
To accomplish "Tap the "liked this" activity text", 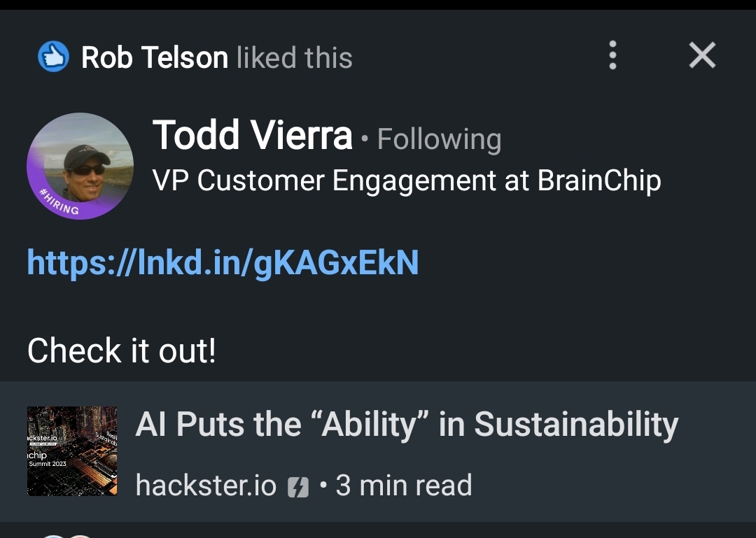I will coord(294,57).
